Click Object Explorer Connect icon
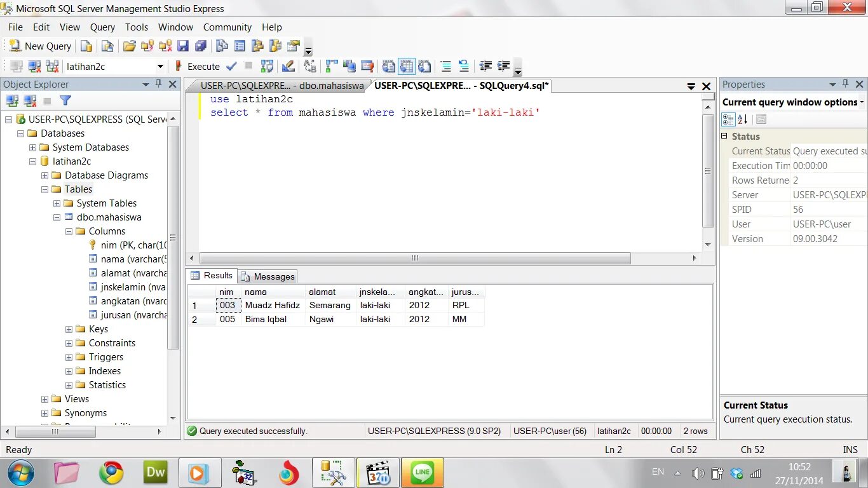Image resolution: width=868 pixels, height=488 pixels. 12,100
